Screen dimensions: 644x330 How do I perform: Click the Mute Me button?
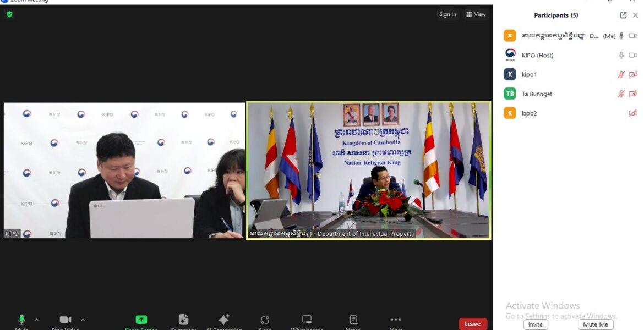[x=596, y=324]
